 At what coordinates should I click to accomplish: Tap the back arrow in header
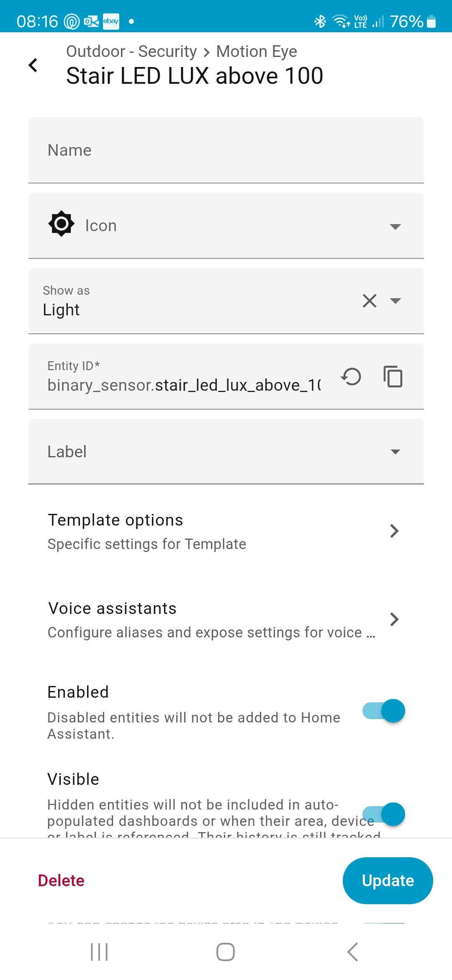point(33,65)
